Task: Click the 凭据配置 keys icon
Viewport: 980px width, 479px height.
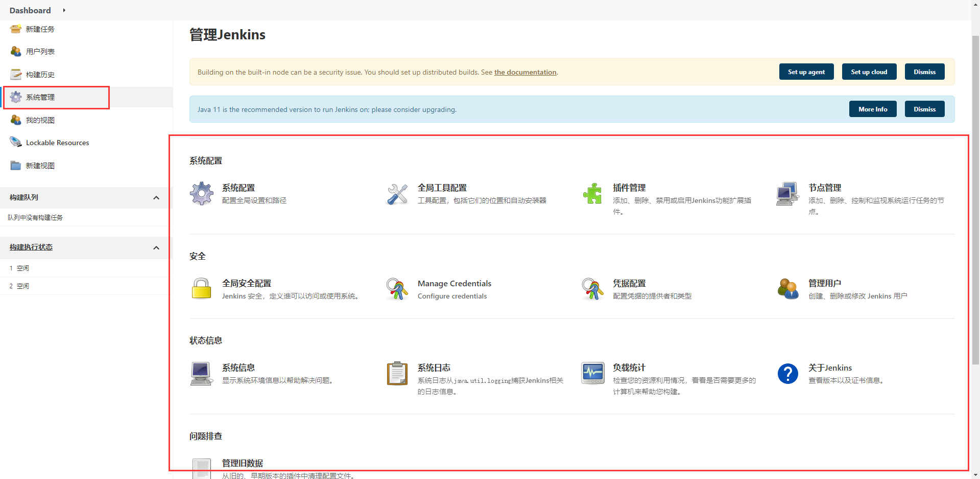Action: pos(592,289)
